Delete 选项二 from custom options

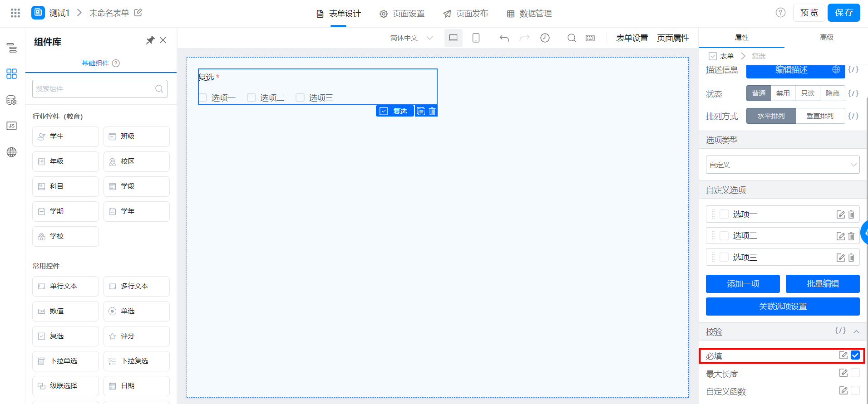tap(851, 236)
